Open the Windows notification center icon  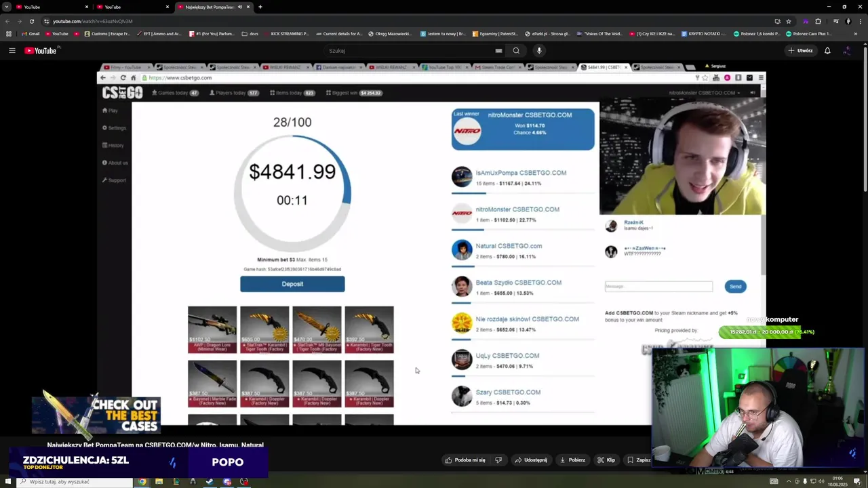click(x=858, y=481)
